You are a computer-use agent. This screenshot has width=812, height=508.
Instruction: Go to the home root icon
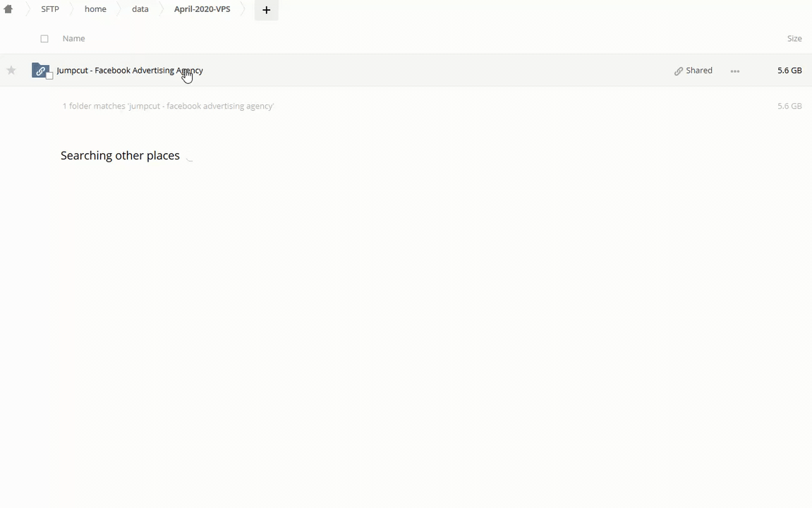click(x=8, y=8)
